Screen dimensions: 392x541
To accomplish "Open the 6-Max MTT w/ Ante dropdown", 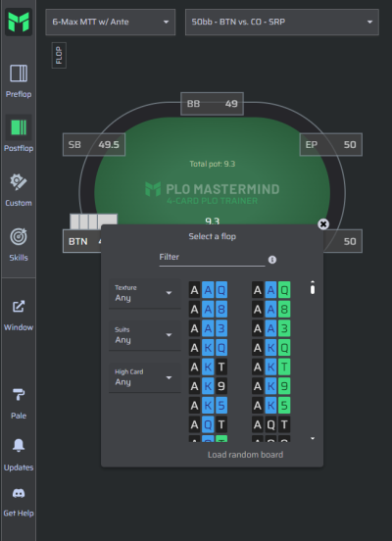I will point(111,23).
